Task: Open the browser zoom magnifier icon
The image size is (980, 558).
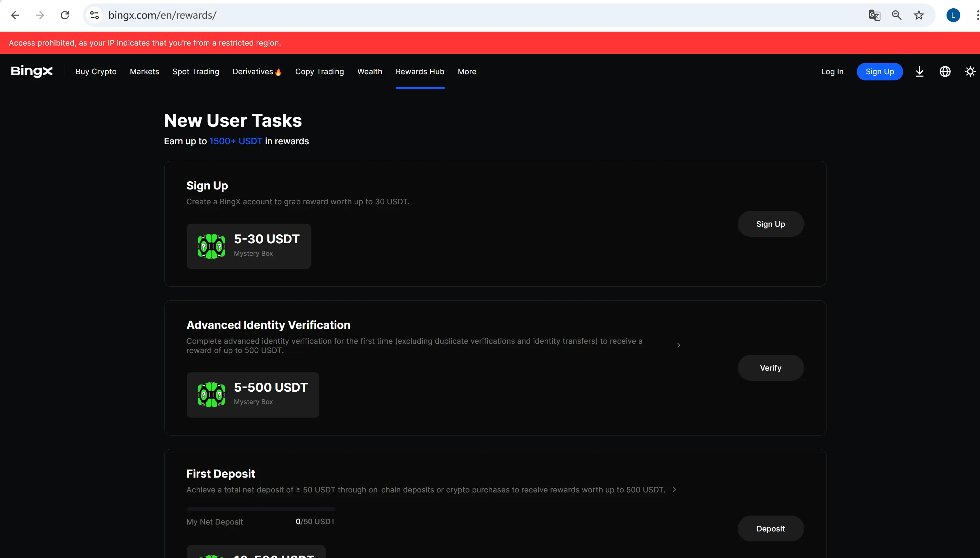Action: point(897,15)
